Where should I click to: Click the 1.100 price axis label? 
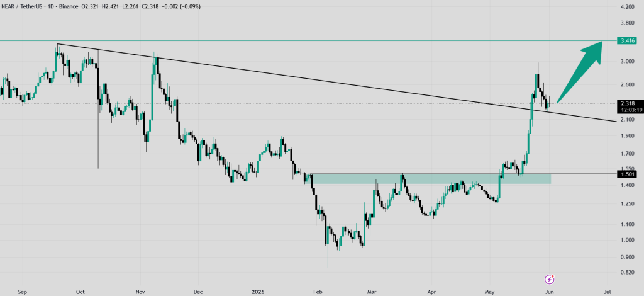[x=628, y=224]
